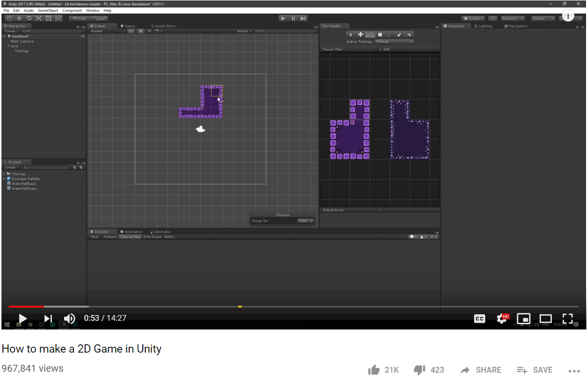Open the Component menu
Image resolution: width=588 pixels, height=380 pixels.
click(72, 10)
